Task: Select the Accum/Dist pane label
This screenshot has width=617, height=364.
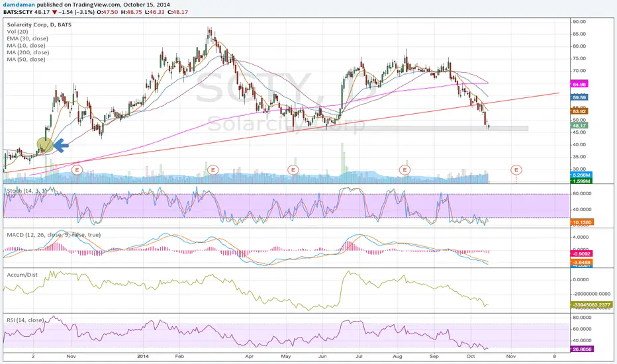Action: click(x=22, y=275)
